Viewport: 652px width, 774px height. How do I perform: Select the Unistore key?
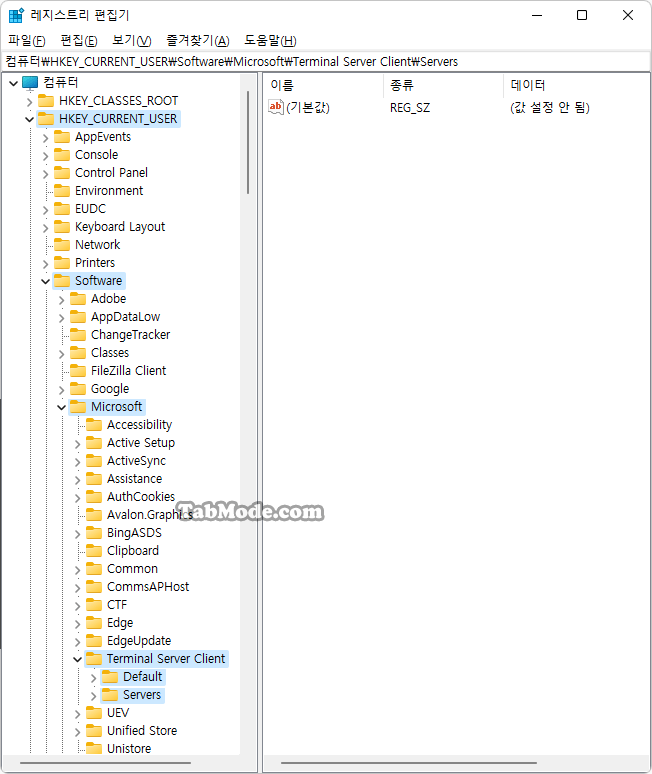pos(129,749)
